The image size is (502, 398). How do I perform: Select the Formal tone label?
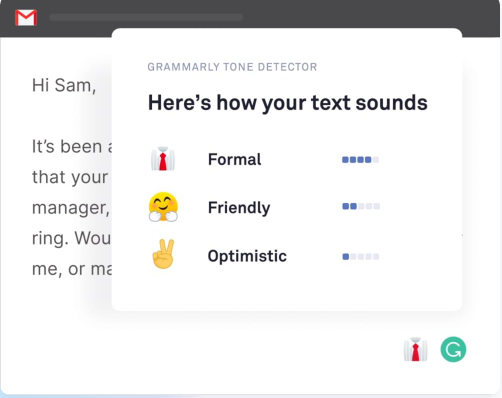(234, 159)
